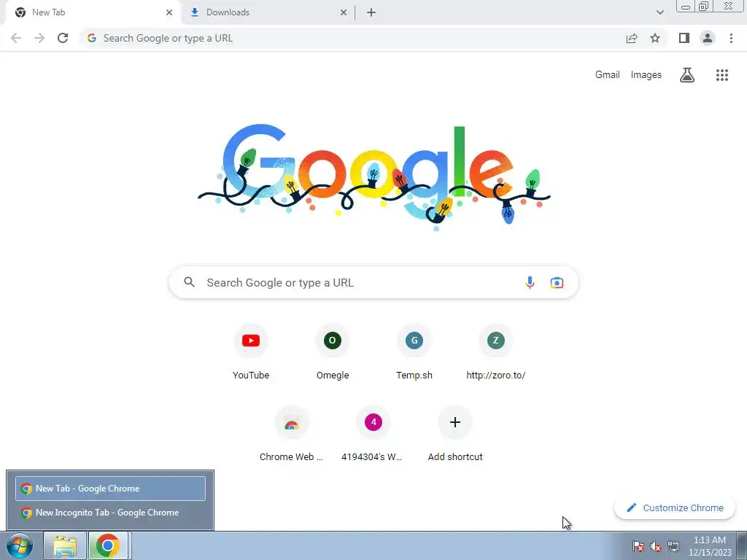
Task: Open File Explorer from the taskbar
Action: [x=65, y=545]
